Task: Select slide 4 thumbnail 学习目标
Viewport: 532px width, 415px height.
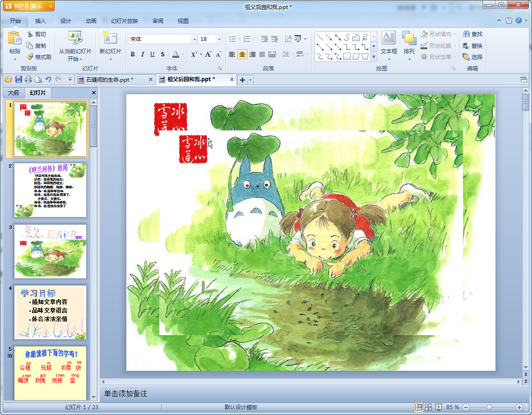Action: [x=50, y=312]
